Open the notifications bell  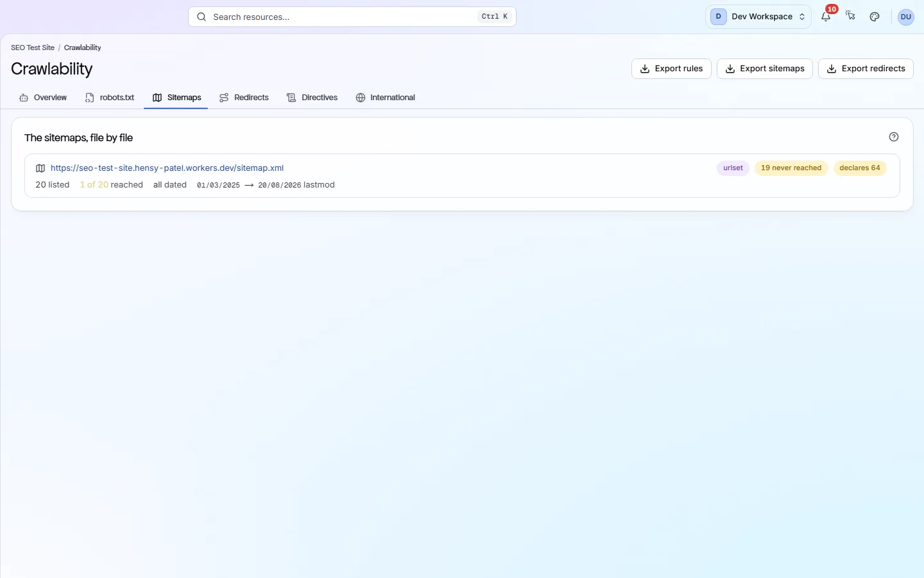tap(826, 17)
